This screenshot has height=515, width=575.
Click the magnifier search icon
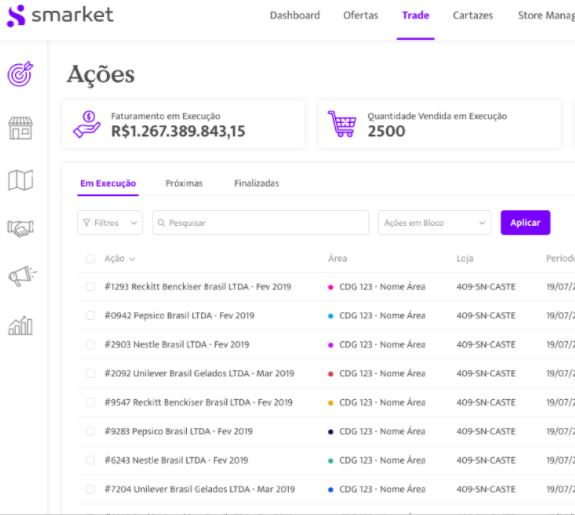[x=161, y=223]
